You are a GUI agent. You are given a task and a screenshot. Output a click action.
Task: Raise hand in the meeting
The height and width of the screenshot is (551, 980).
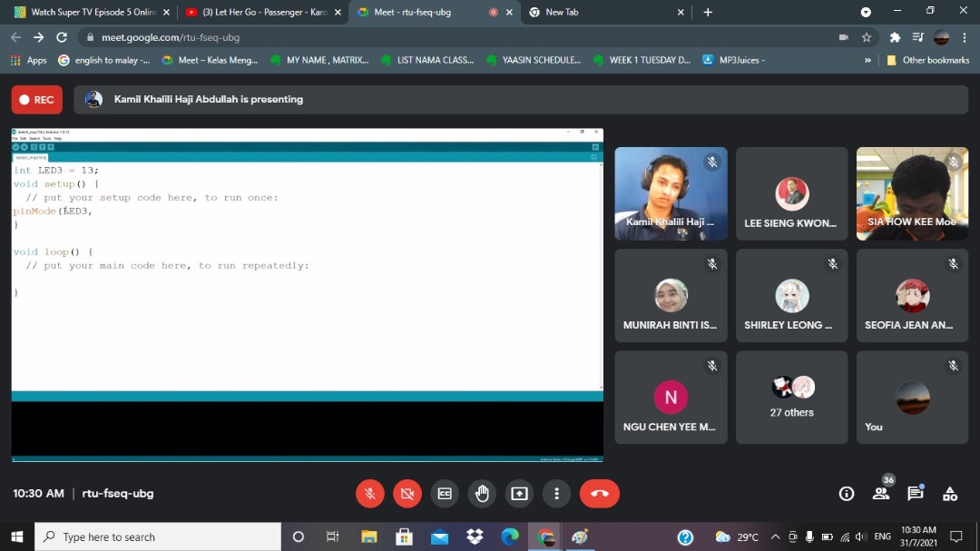coord(482,494)
